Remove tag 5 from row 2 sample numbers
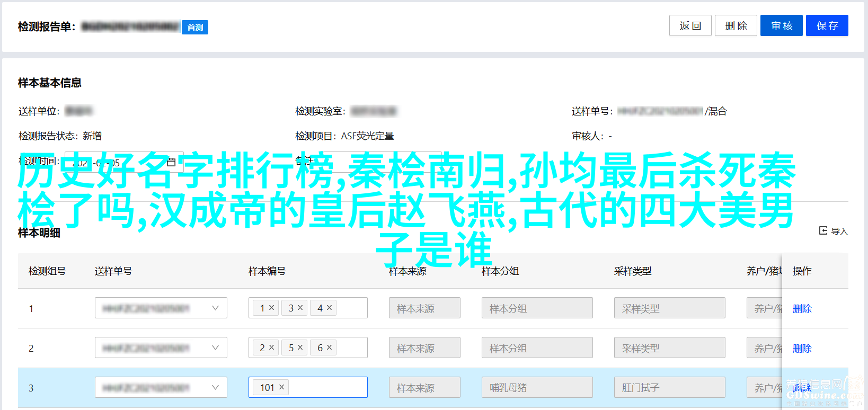 click(x=300, y=347)
